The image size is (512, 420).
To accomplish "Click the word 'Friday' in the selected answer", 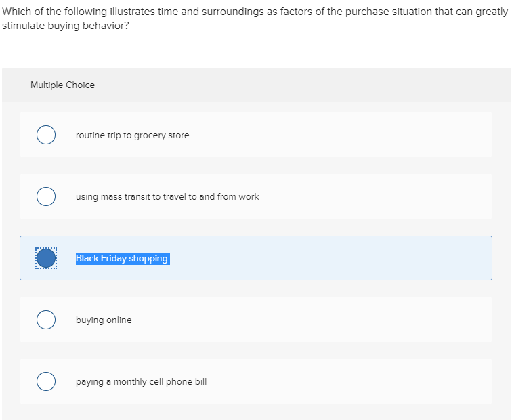I will (x=115, y=259).
